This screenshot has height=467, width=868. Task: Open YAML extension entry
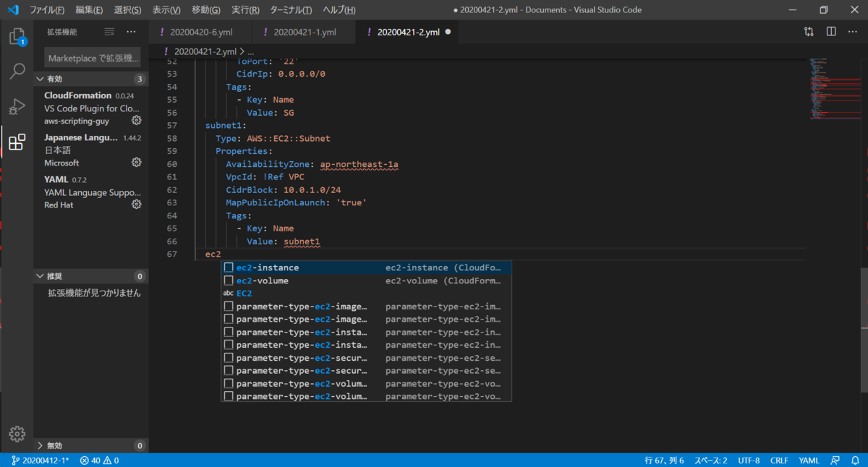tap(90, 192)
